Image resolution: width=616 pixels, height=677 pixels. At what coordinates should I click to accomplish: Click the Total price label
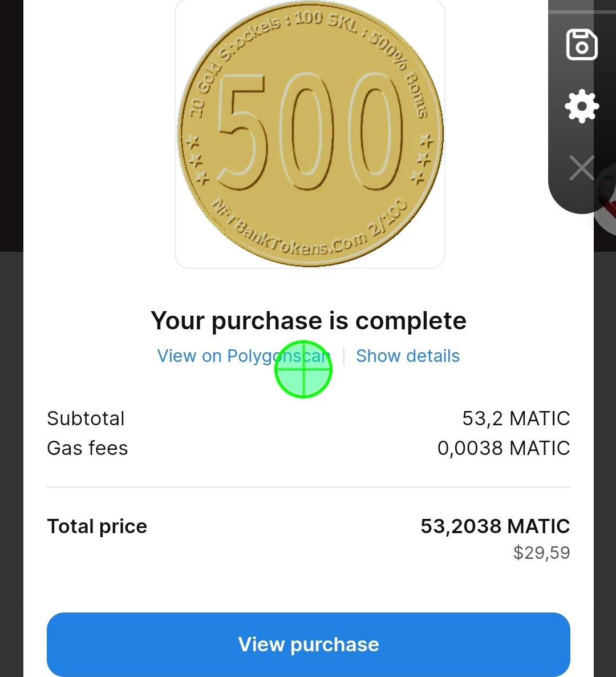pyautogui.click(x=97, y=526)
